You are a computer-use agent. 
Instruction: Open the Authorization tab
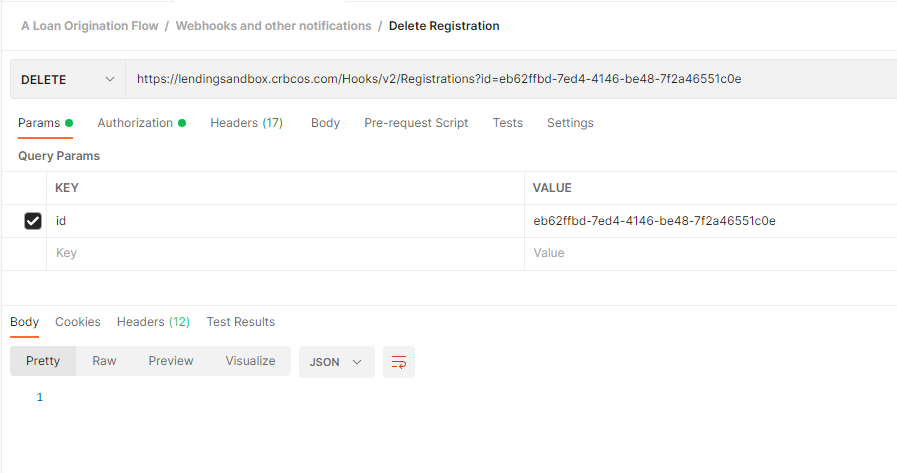(141, 123)
